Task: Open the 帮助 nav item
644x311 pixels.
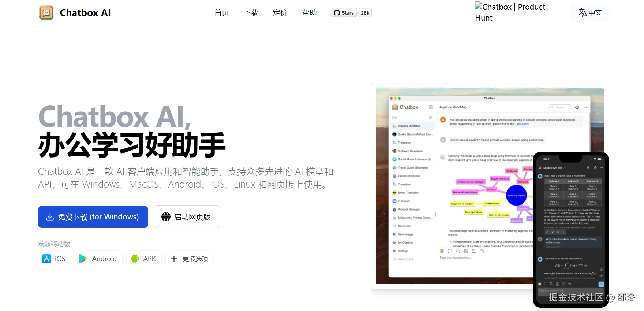Action: 310,13
